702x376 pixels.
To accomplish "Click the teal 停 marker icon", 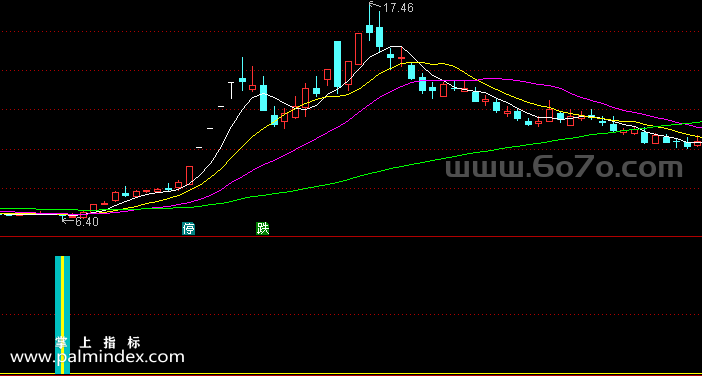I will pos(188,229).
